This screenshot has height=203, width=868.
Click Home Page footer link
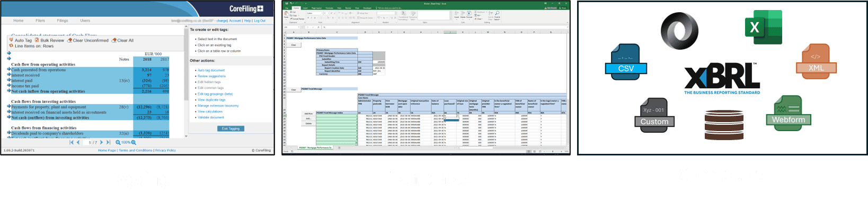pyautogui.click(x=107, y=150)
